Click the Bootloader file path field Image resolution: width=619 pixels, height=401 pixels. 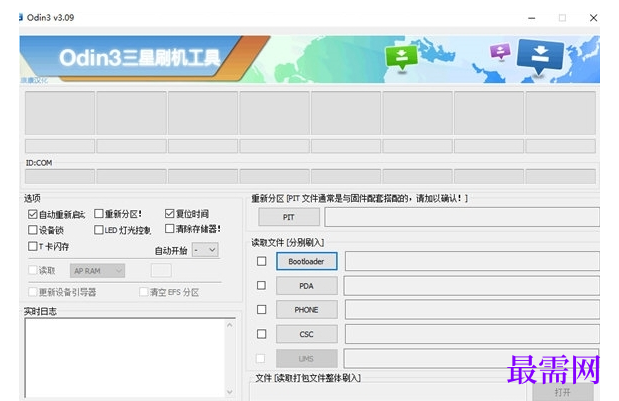click(x=472, y=261)
